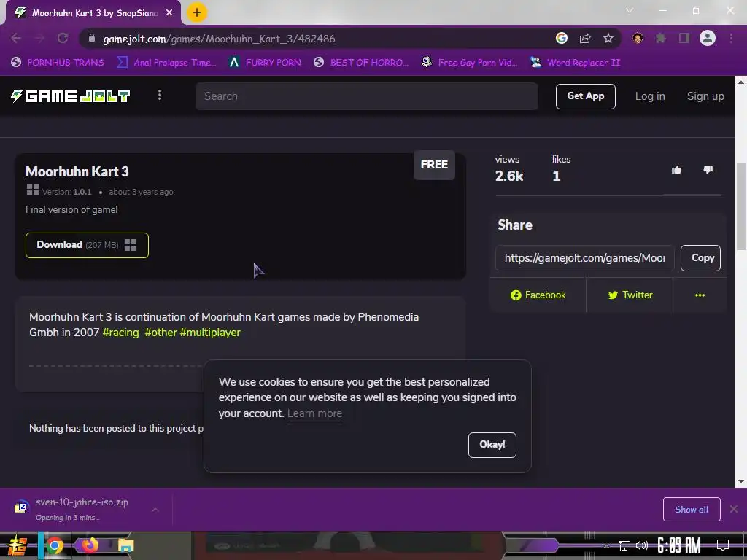The image size is (747, 560).
Task: Open the Extensions puzzle icon
Action: (x=660, y=38)
